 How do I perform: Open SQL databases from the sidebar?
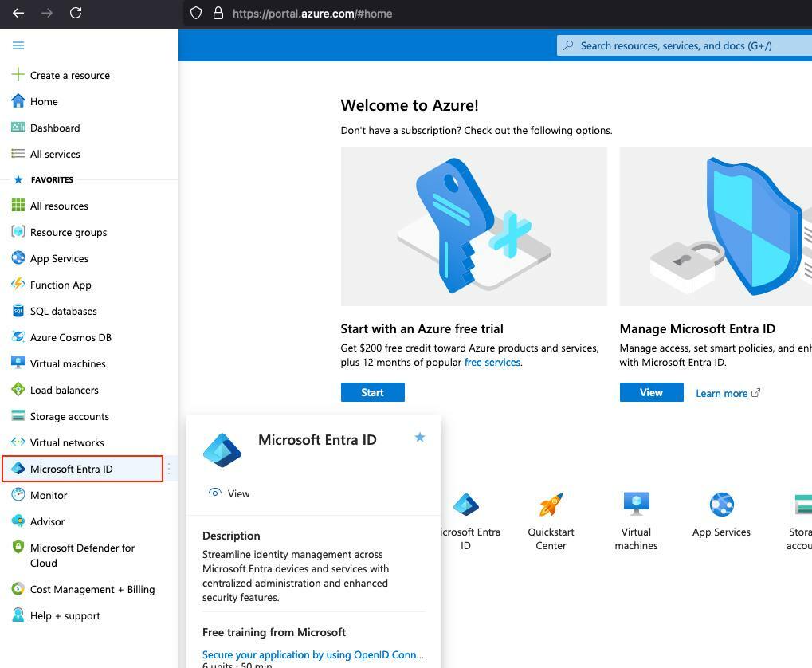pos(62,311)
